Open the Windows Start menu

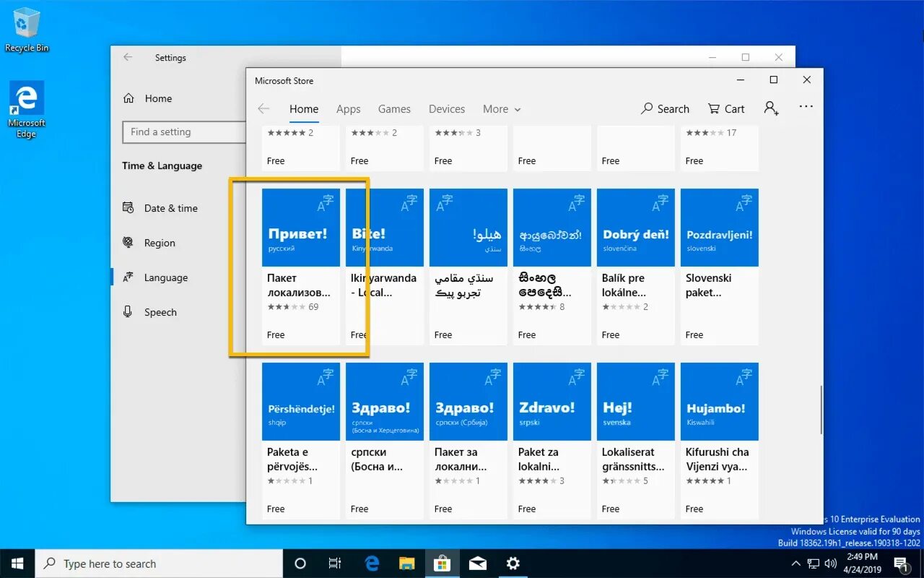[x=17, y=564]
